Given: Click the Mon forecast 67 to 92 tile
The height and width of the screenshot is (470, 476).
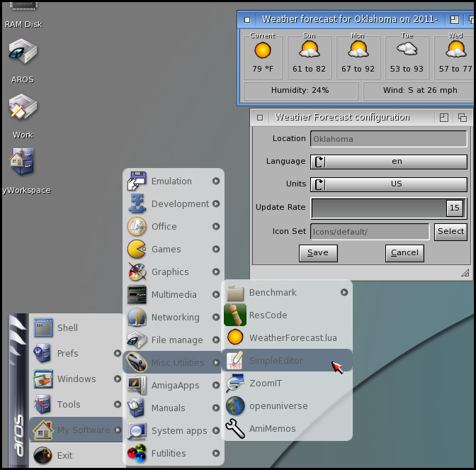Looking at the screenshot, I should pyautogui.click(x=358, y=55).
